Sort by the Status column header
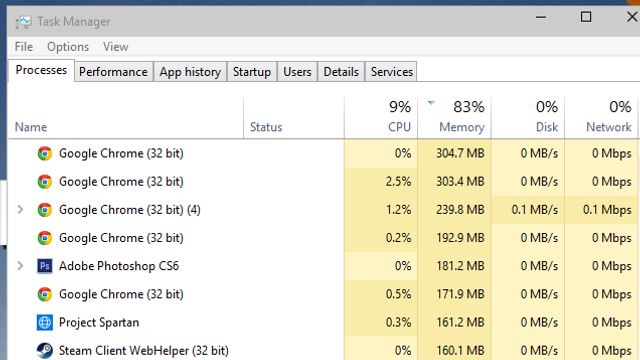Viewport: 640px width, 360px height. click(294, 118)
